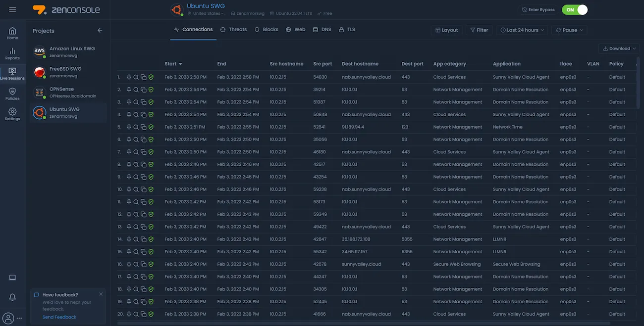
Task: Open Reports from the sidebar
Action: pyautogui.click(x=12, y=53)
